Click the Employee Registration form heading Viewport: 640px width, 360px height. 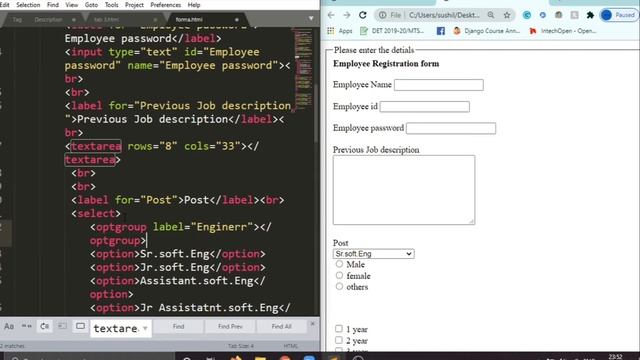pos(386,64)
